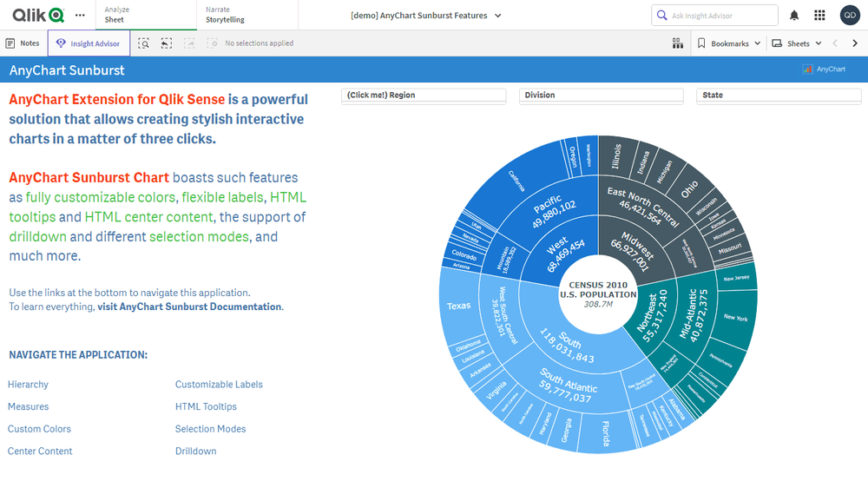Open the app launcher grid icon

click(x=819, y=16)
